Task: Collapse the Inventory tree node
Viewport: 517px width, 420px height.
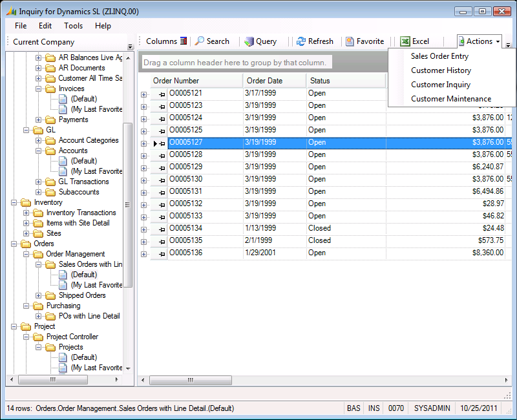Action: click(x=14, y=202)
